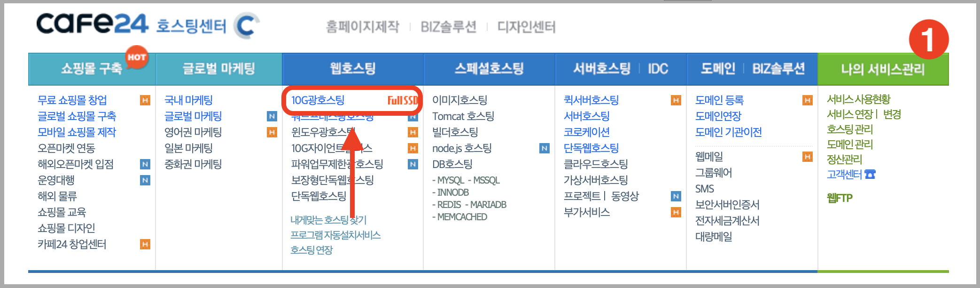Click the H badge beside 카페24 창업센터

click(x=145, y=244)
